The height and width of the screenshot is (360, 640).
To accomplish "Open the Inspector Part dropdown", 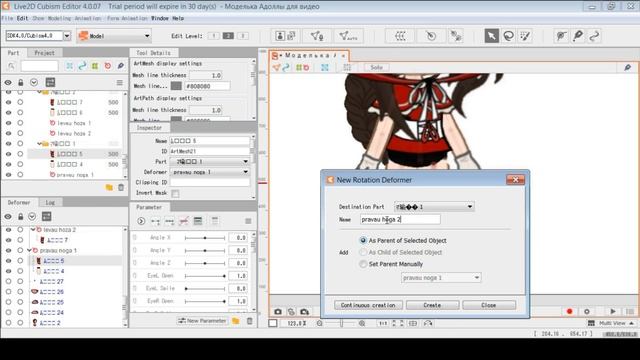I will click(209, 161).
